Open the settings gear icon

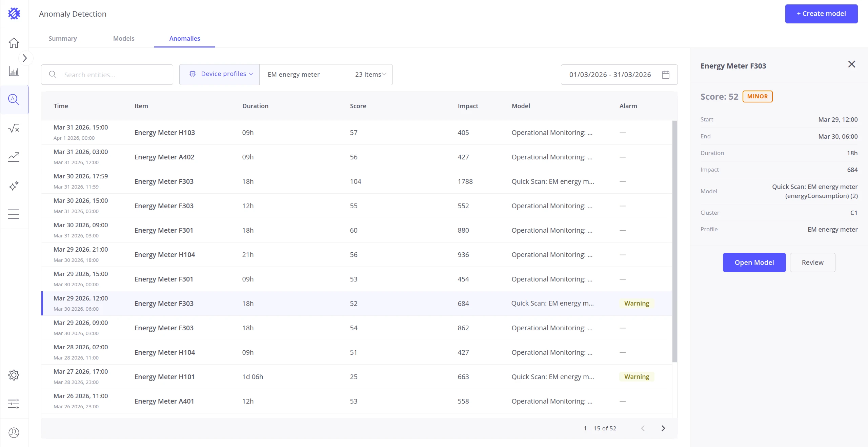[14, 375]
